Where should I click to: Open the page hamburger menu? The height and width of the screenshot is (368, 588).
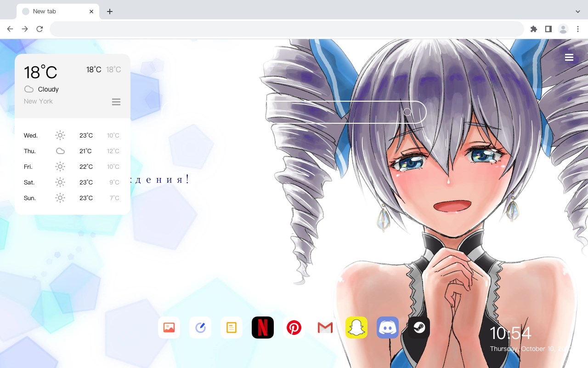[569, 57]
